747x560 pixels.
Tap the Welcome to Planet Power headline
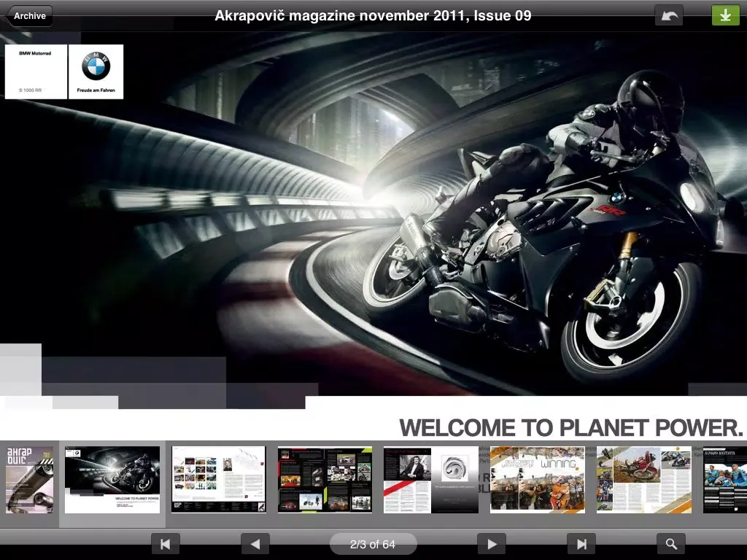(570, 427)
